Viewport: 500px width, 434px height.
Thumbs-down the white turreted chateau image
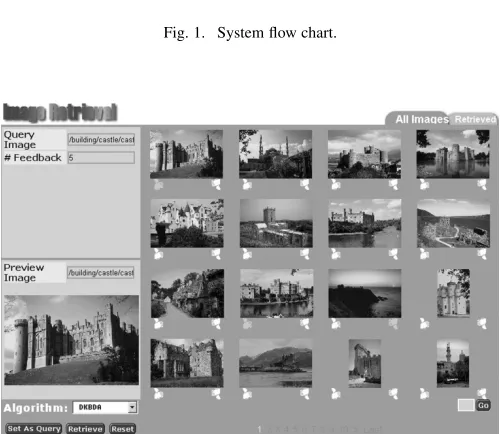click(216, 254)
